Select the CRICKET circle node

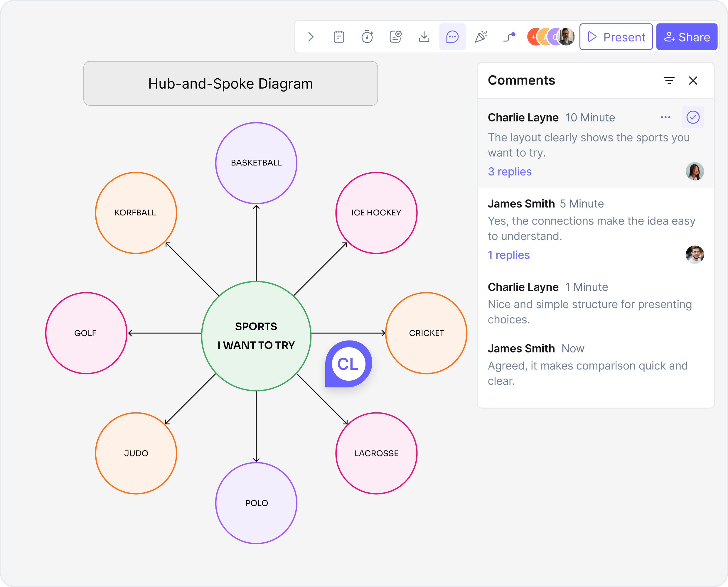pos(426,333)
